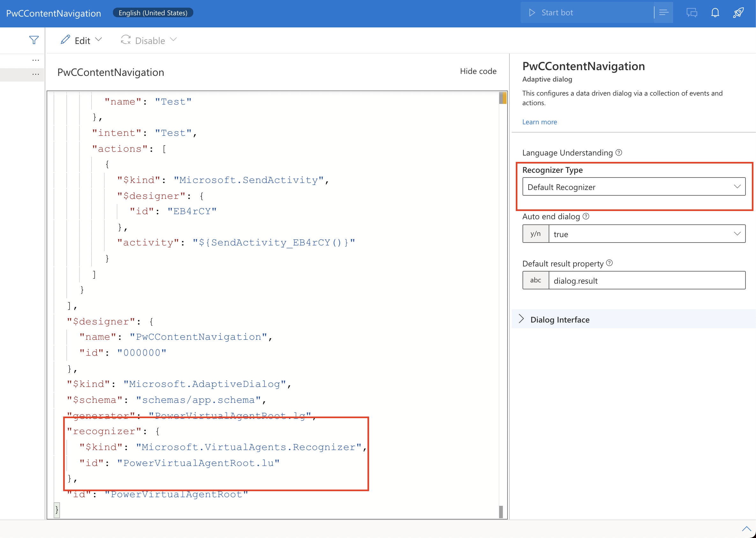The width and height of the screenshot is (756, 538).
Task: Open the ellipsis menu on the selected sidebar item
Action: 36,74
